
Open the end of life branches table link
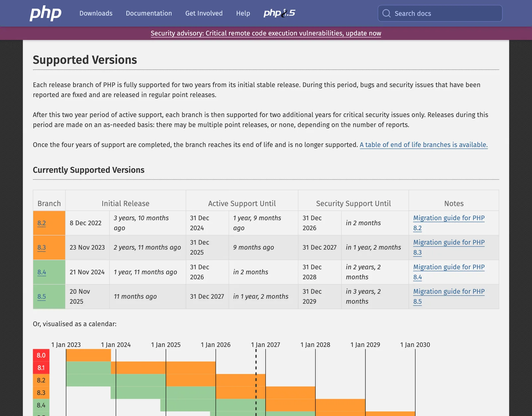[x=424, y=145]
